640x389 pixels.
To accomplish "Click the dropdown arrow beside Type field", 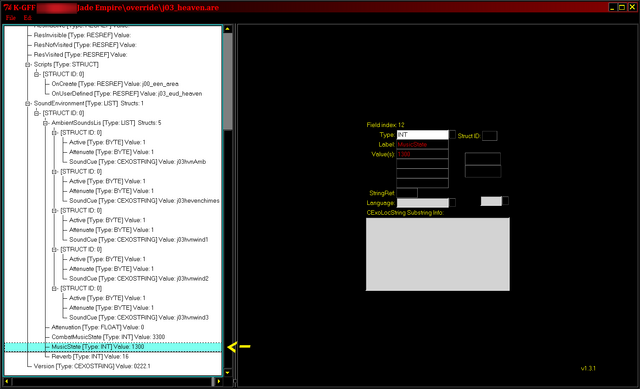I will (x=452, y=135).
